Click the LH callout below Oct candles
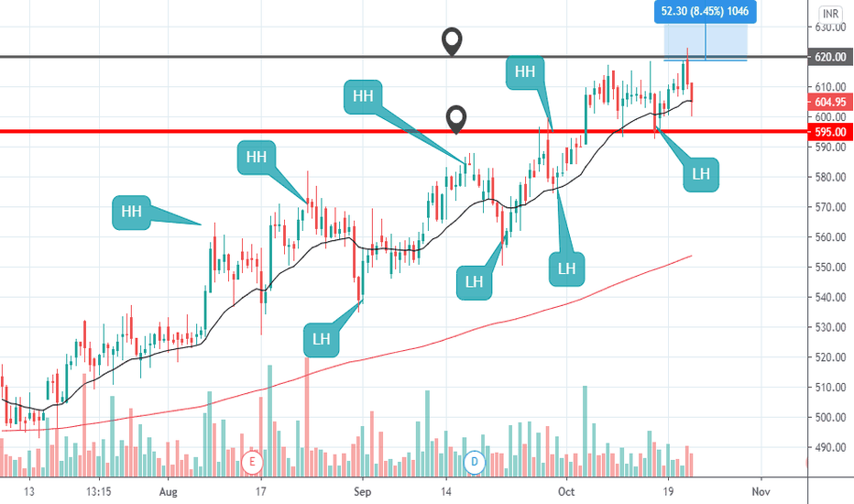This screenshot has height=504, width=854. [566, 268]
